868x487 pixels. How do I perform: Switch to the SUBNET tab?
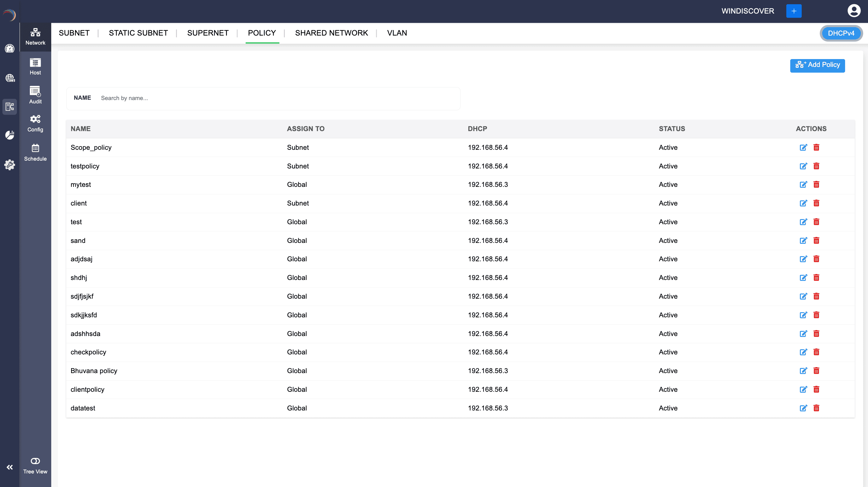tap(74, 33)
